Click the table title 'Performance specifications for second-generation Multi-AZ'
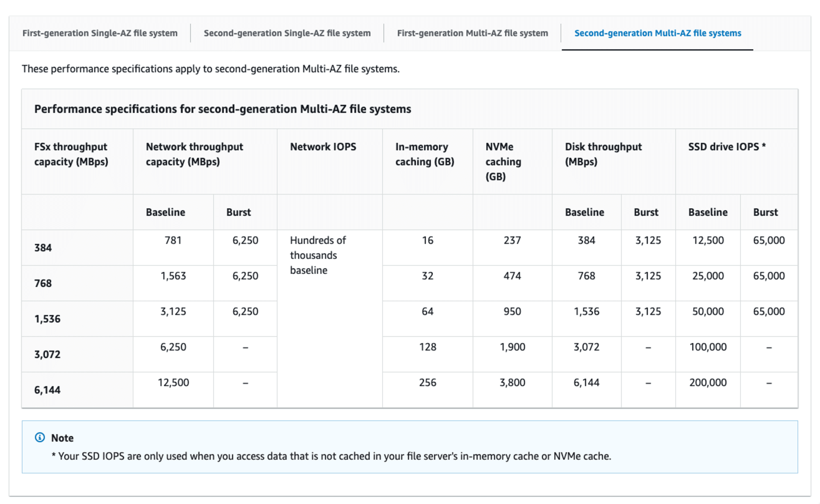Viewport: 820px width, 504px height. tap(223, 109)
